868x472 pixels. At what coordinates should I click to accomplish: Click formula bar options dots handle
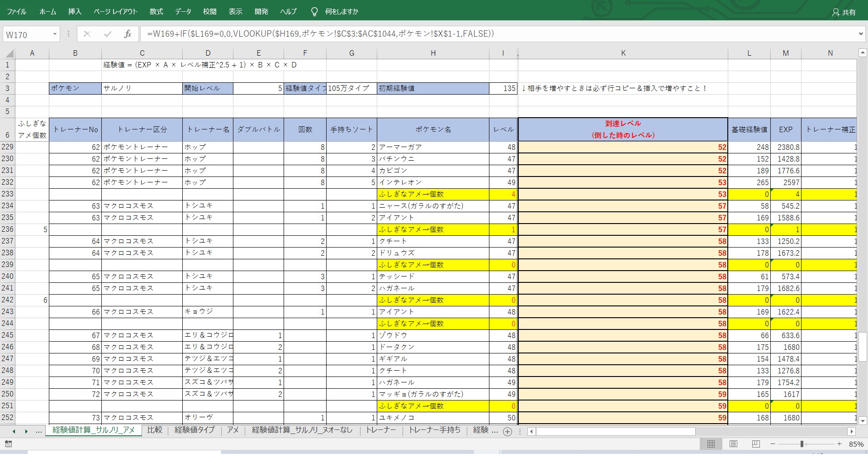click(x=68, y=34)
